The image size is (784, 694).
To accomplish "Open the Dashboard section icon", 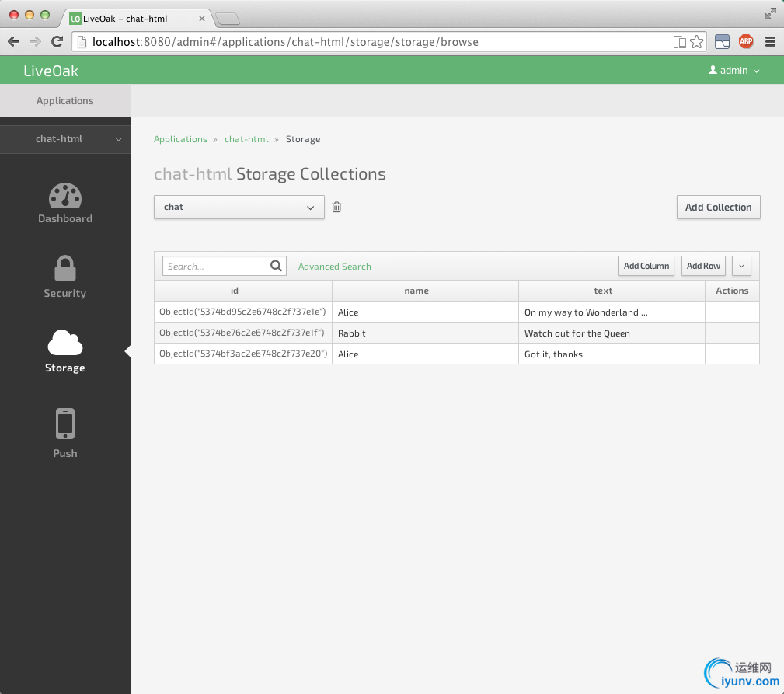I will pos(65,196).
